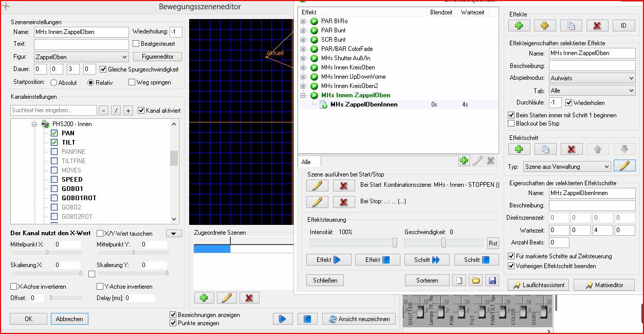Image resolution: width=644 pixels, height=334 pixels.
Task: Move effect step down with the arrow
Action: coord(624,149)
